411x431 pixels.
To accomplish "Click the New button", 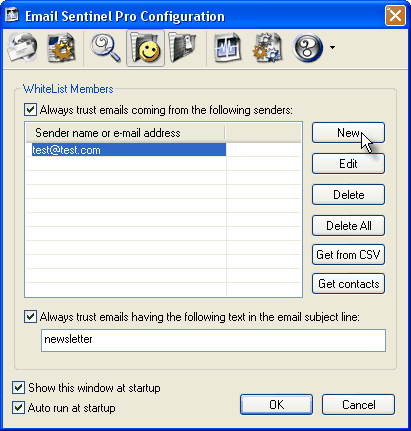I will [x=348, y=133].
